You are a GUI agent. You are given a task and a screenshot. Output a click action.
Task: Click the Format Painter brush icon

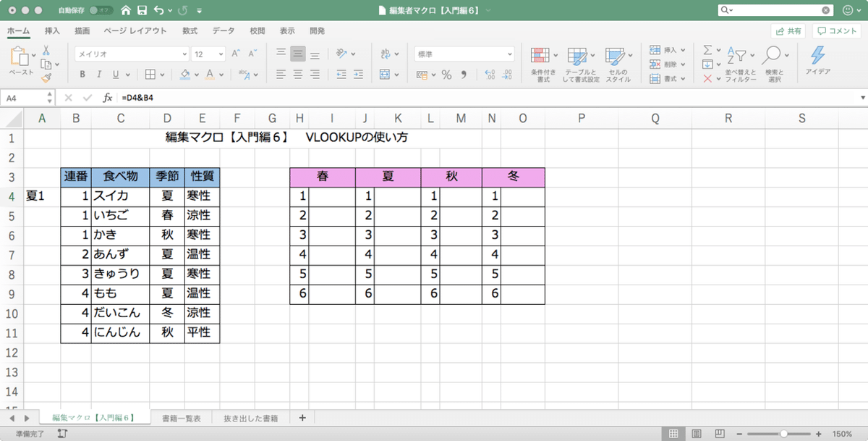click(46, 77)
